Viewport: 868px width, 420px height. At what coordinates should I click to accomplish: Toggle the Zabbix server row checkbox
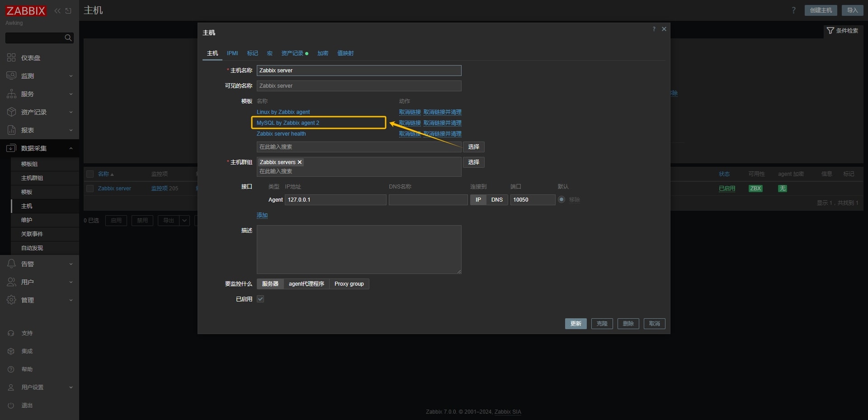coord(90,189)
